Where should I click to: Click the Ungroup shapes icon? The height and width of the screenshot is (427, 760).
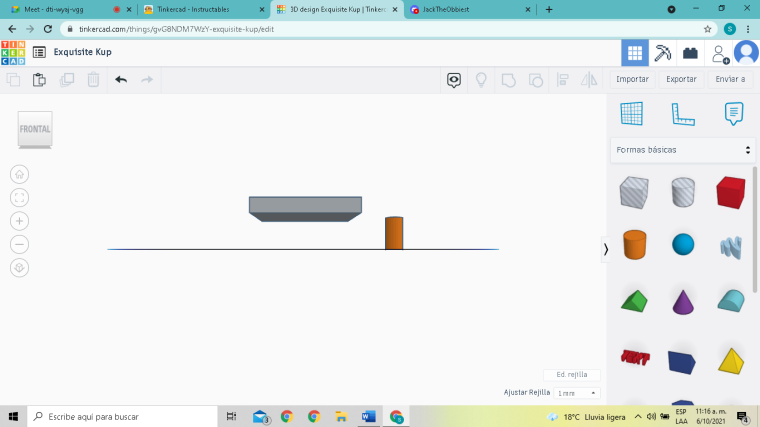click(x=536, y=80)
